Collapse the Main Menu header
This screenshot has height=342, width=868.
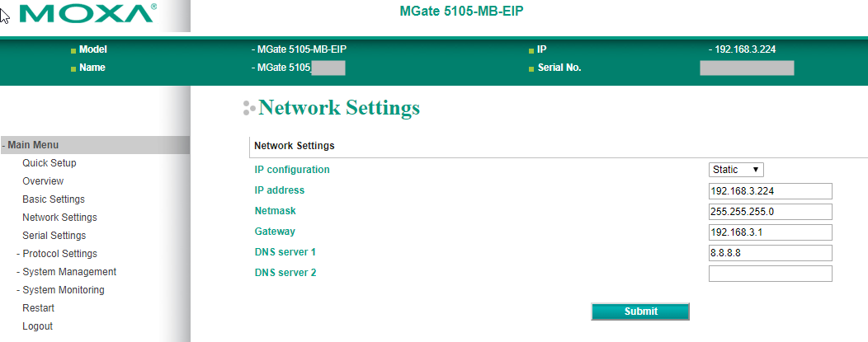(95, 145)
